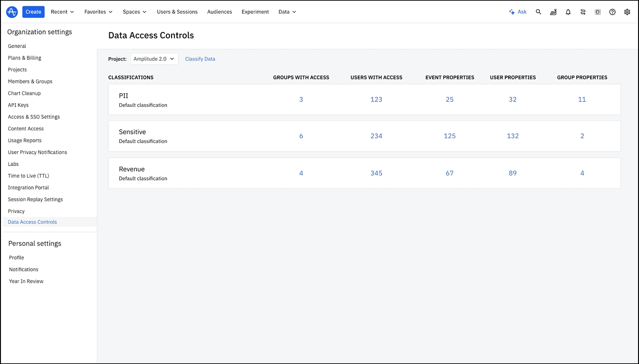Go to Integration Portal
The width and height of the screenshot is (639, 364).
(28, 188)
